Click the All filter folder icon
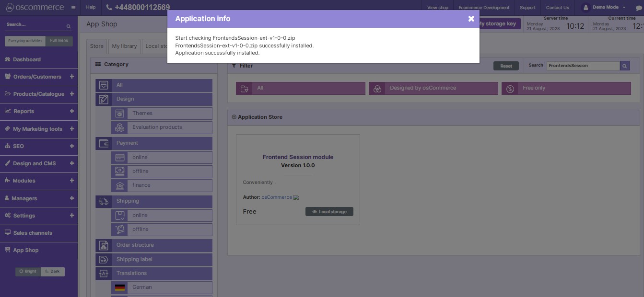The width and height of the screenshot is (644, 297). (245, 88)
